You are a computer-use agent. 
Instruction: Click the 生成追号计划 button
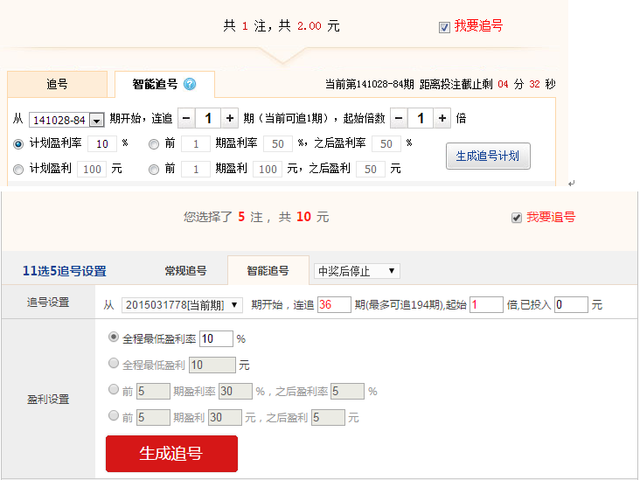coord(488,156)
